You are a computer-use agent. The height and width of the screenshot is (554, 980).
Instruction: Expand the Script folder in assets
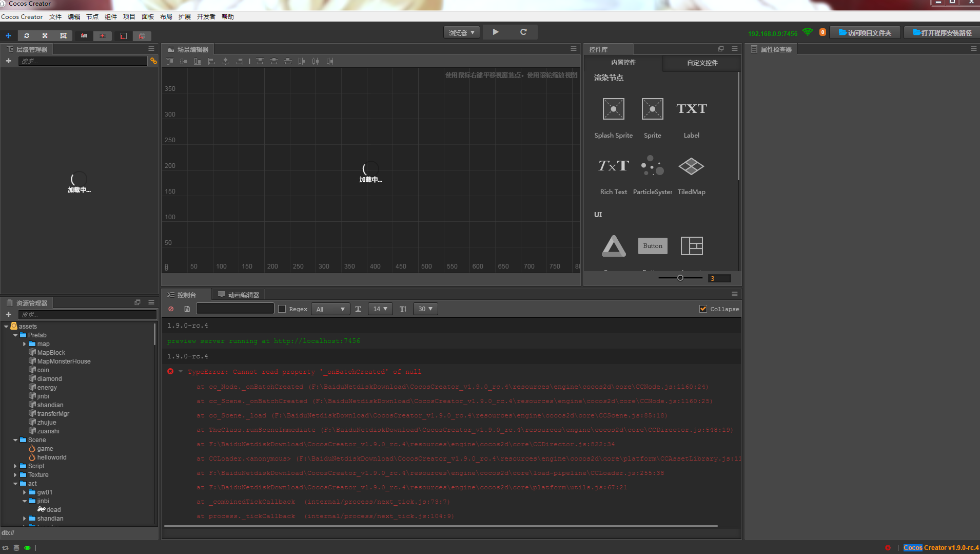15,466
